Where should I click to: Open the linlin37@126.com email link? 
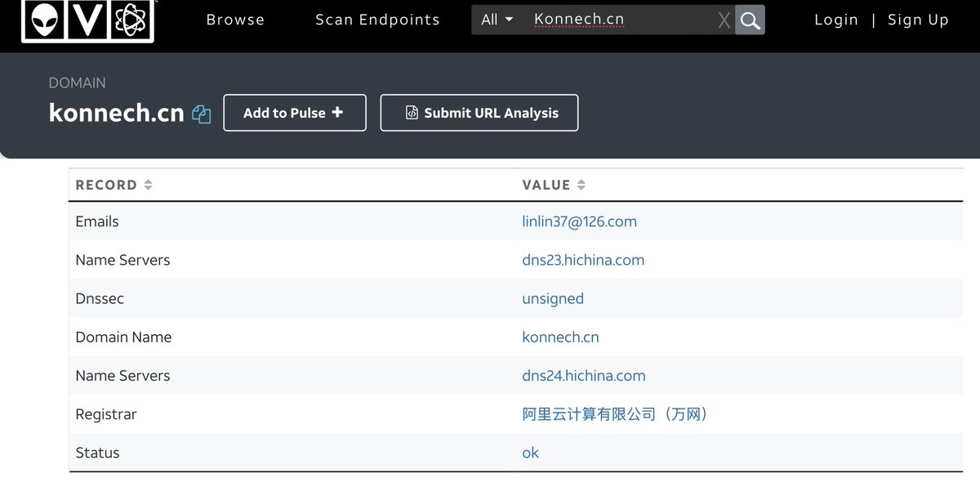pos(579,221)
